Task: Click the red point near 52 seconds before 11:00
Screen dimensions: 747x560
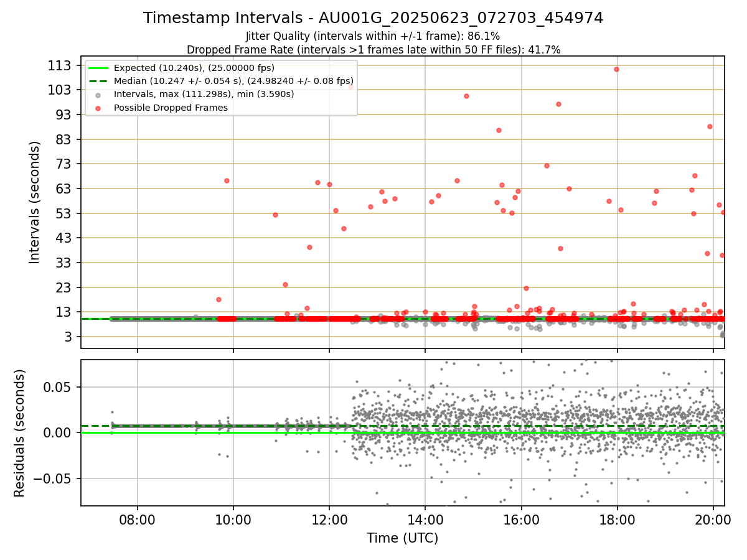Action: coord(275,215)
